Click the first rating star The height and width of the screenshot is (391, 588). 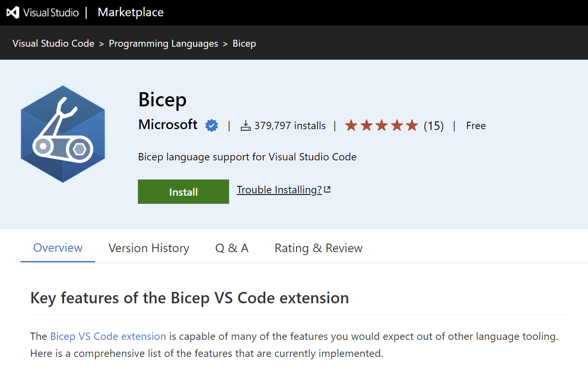tap(351, 125)
